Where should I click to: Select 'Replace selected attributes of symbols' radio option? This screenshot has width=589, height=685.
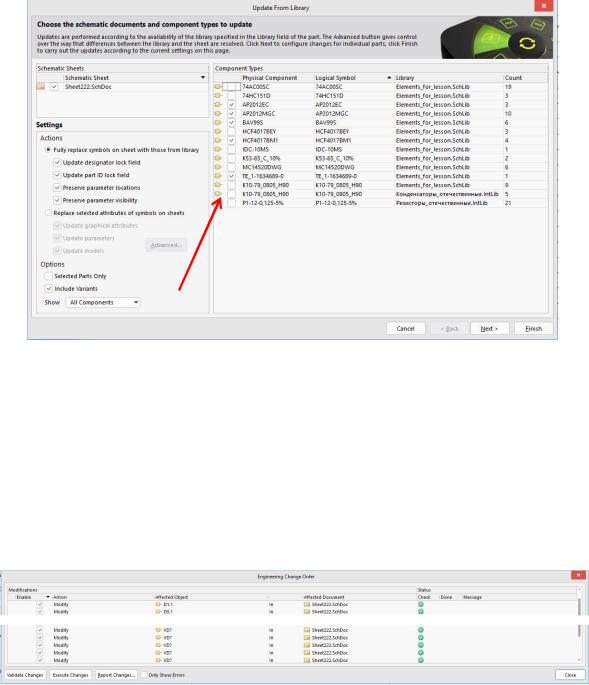[x=49, y=213]
